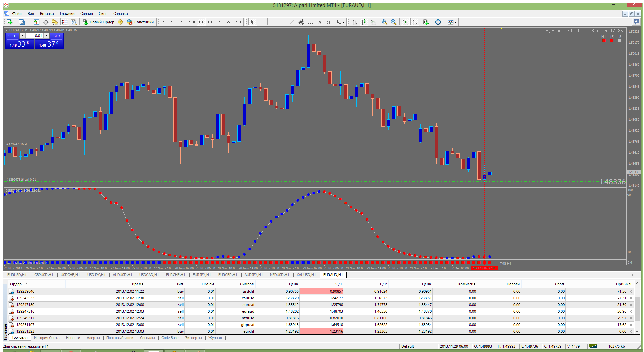Open the MetaEditor yellow diamond icon
Screen dimensions: 644x352
120,22
